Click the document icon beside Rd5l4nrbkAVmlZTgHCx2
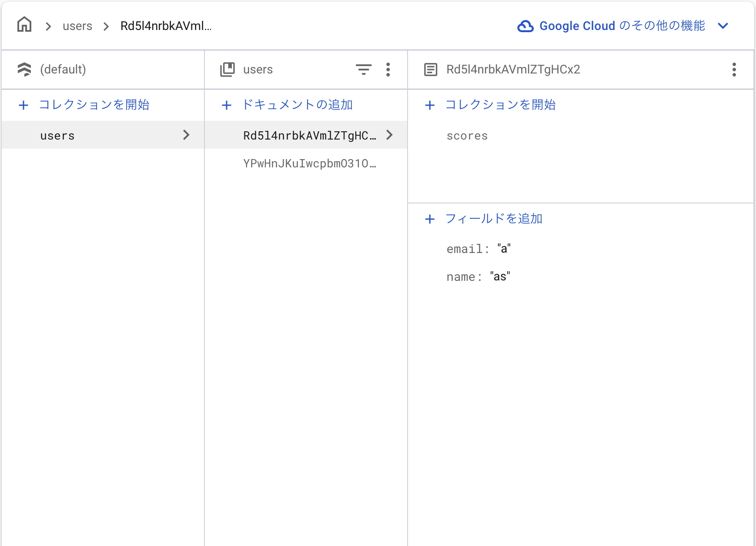 click(x=431, y=70)
